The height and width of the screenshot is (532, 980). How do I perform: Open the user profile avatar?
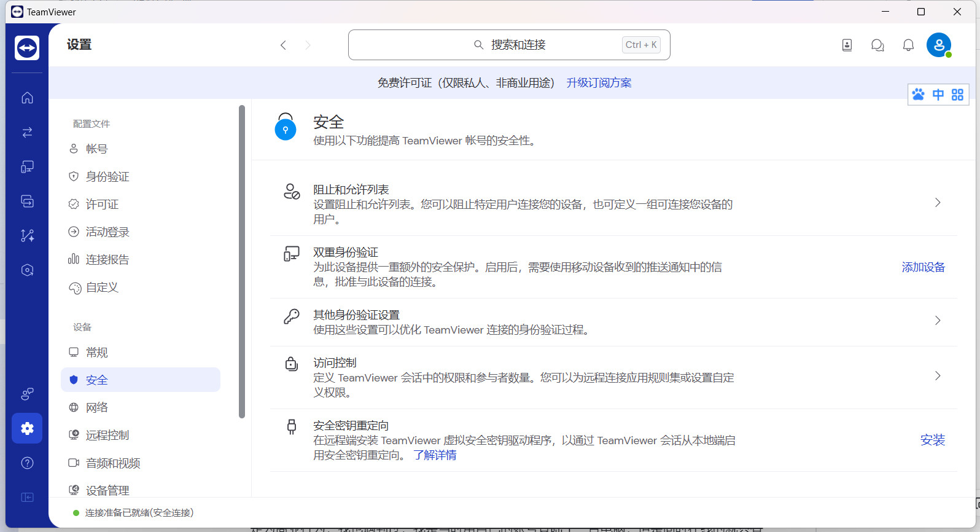tap(939, 45)
